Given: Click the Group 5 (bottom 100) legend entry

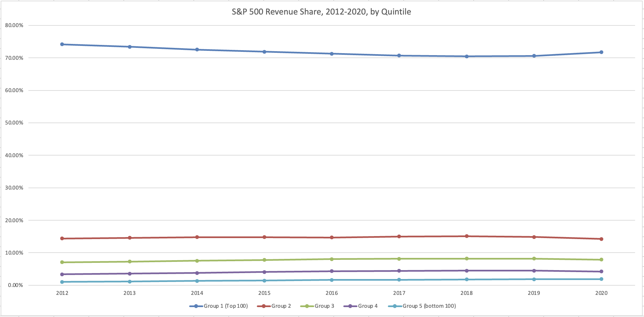Looking at the screenshot, I should pyautogui.click(x=429, y=306).
